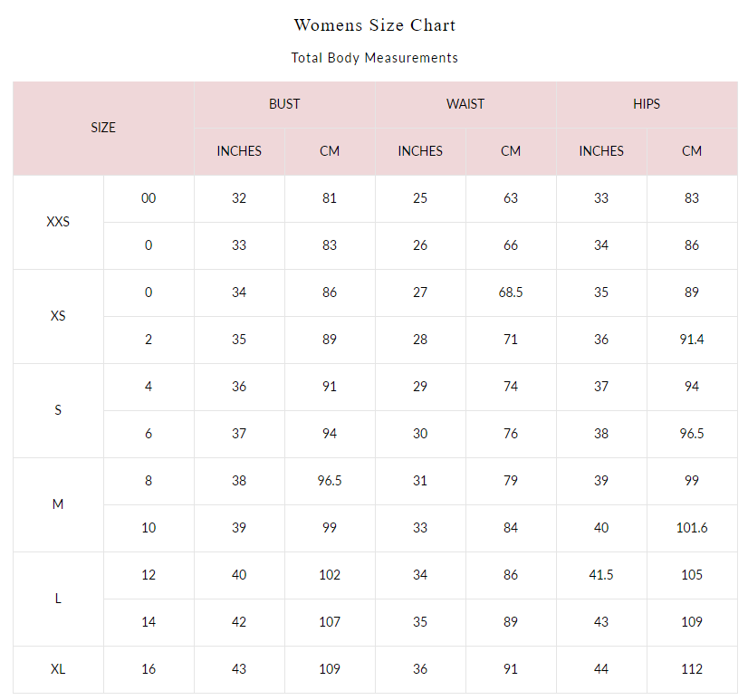
Task: Click the 68.5 waist CM value
Action: (511, 292)
